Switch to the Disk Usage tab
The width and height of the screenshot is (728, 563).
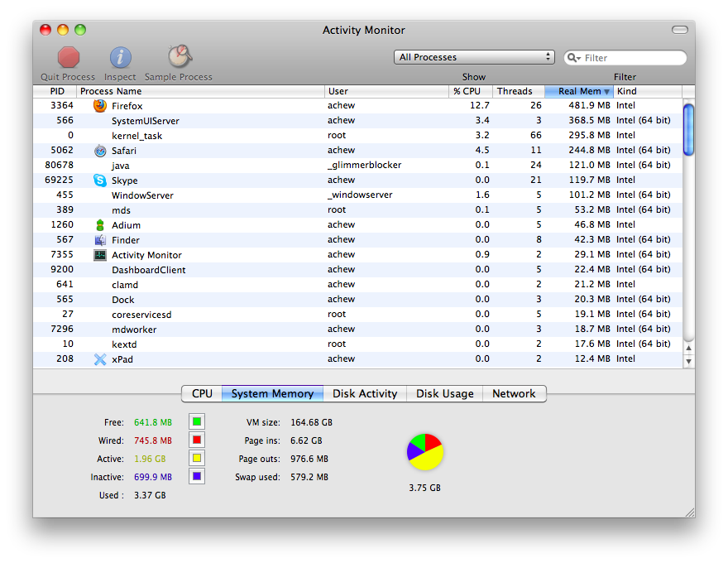pos(445,393)
